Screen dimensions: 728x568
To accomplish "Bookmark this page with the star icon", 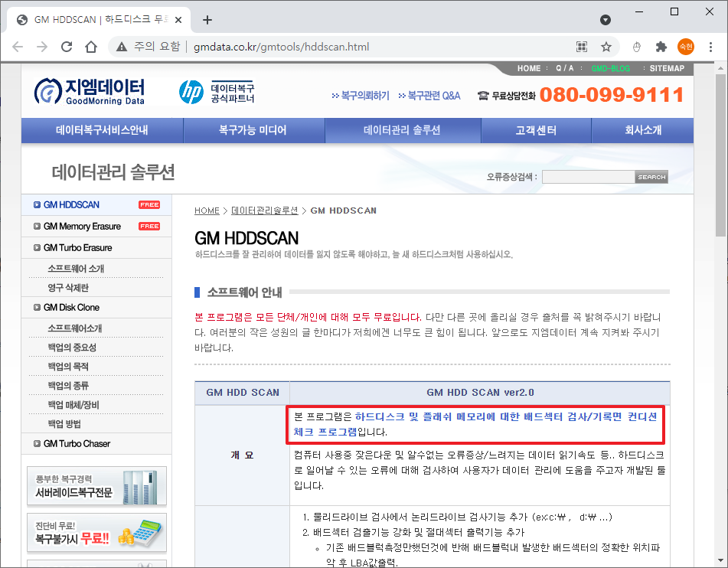I will click(606, 47).
